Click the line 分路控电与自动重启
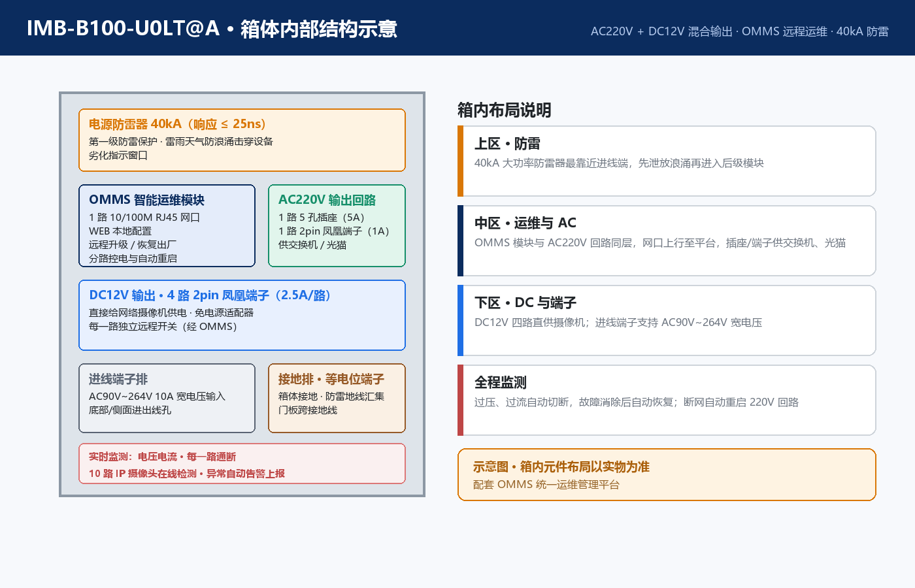Viewport: 915px width, 588px height. tap(133, 259)
